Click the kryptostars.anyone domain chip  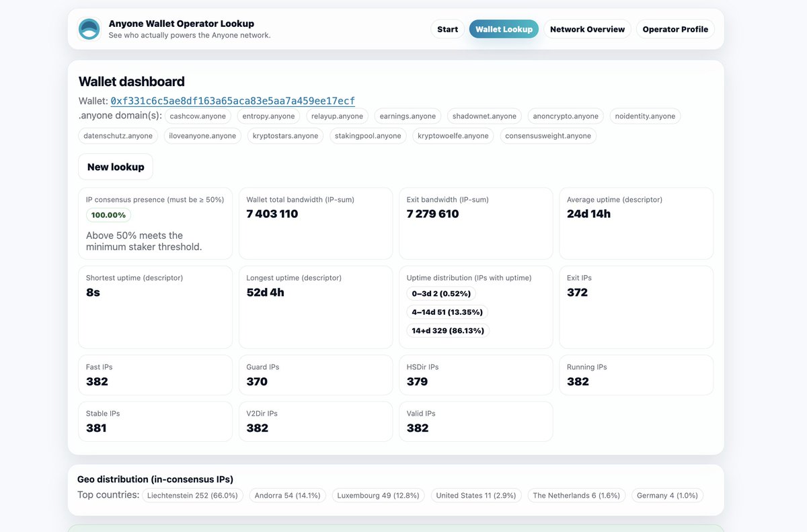pos(285,136)
